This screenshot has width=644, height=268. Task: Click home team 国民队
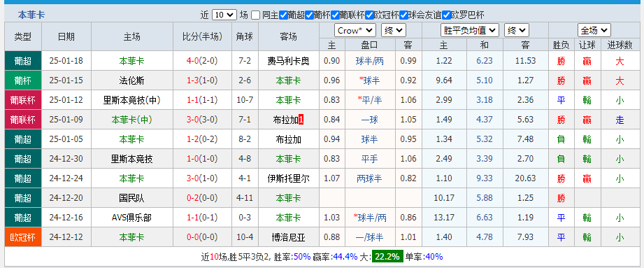point(131,198)
